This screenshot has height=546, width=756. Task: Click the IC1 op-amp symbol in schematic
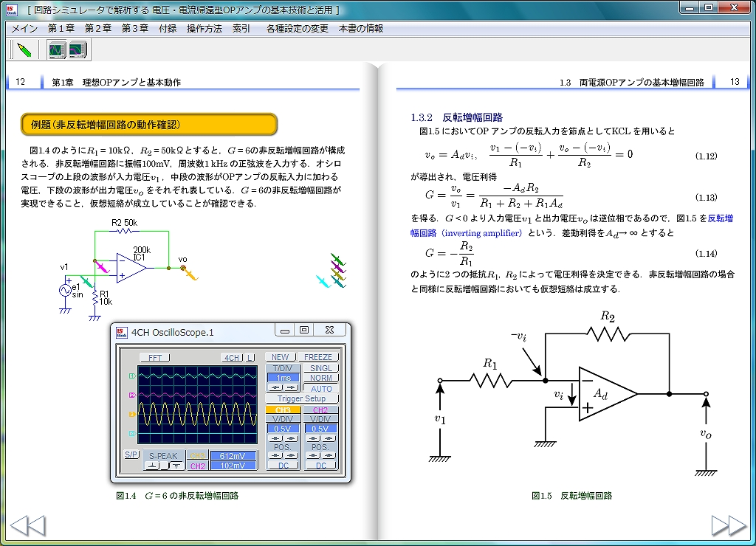click(x=131, y=268)
